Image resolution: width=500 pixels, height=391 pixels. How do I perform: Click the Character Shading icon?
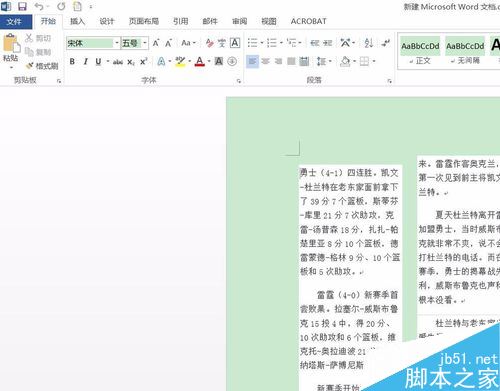219,62
